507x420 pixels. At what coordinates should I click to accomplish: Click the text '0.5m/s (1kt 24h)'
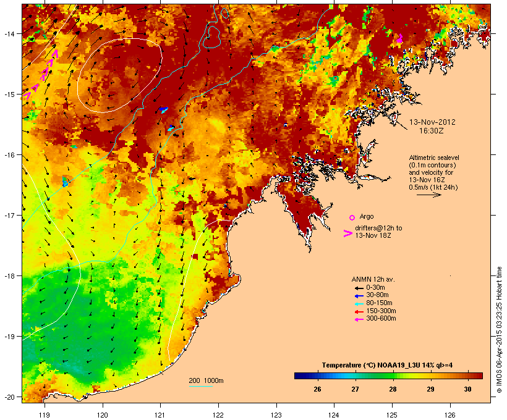click(433, 187)
